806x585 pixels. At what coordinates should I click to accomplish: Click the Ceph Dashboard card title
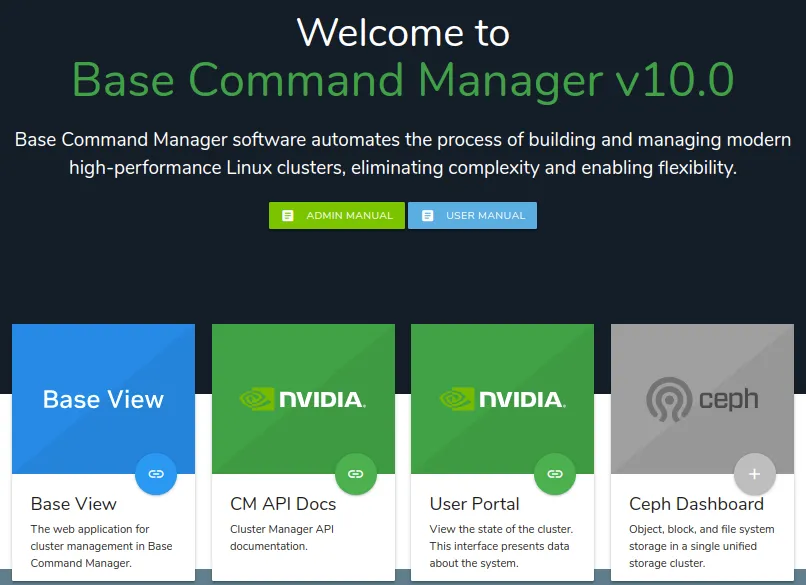pyautogui.click(x=696, y=504)
